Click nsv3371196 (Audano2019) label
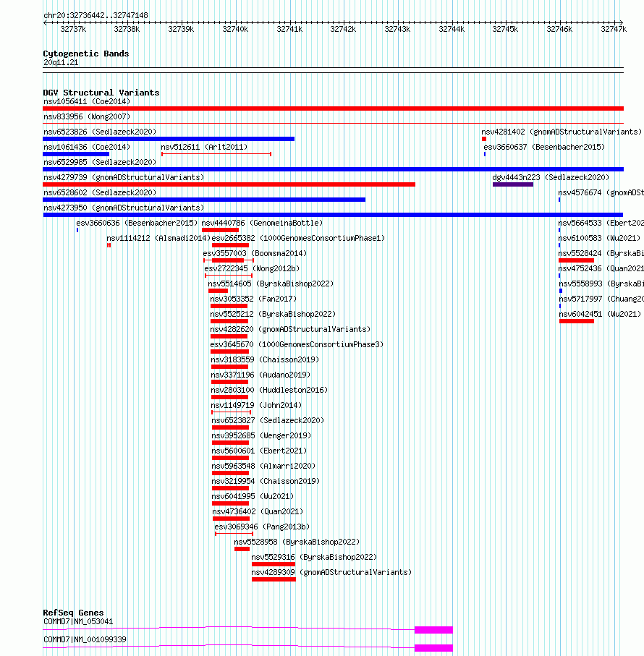Screen dimensions: 644x656 pyautogui.click(x=260, y=375)
